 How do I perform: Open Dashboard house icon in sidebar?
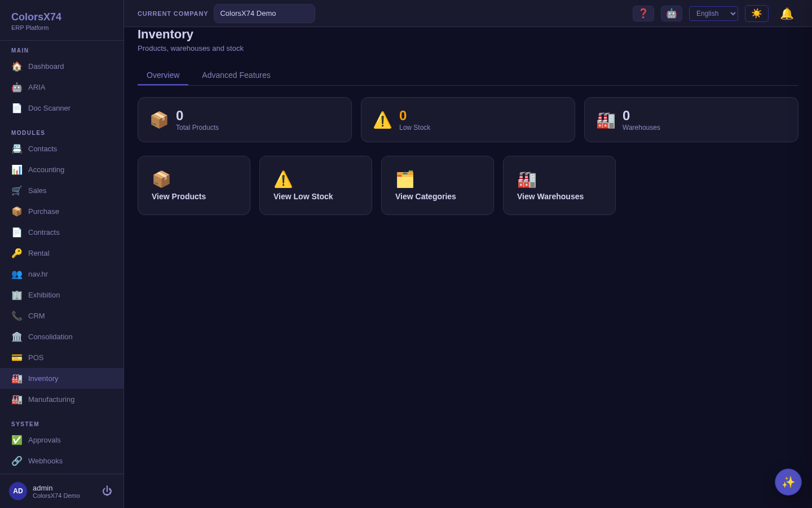coord(17,67)
